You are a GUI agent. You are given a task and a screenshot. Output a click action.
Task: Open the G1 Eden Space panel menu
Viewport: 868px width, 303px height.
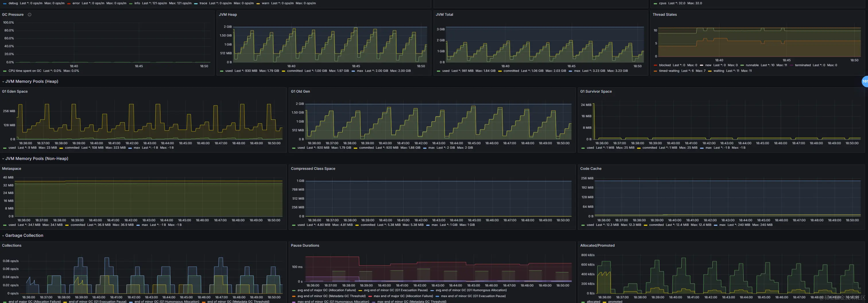15,92
